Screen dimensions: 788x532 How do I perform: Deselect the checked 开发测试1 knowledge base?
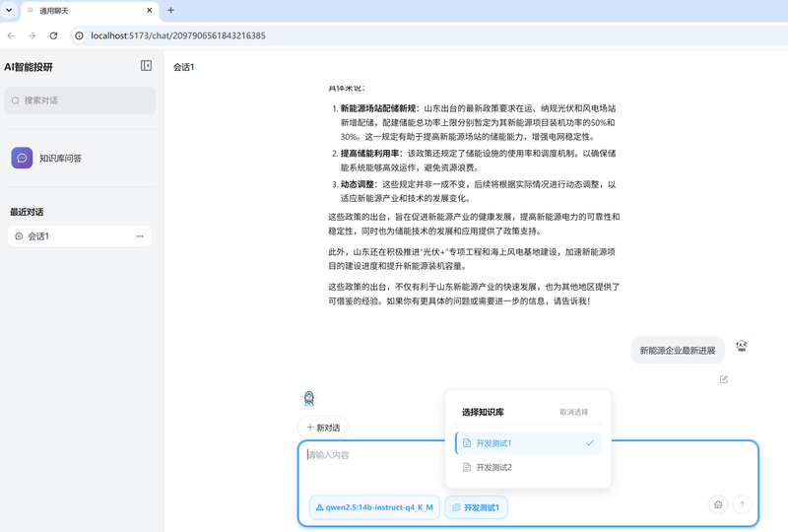tap(528, 443)
